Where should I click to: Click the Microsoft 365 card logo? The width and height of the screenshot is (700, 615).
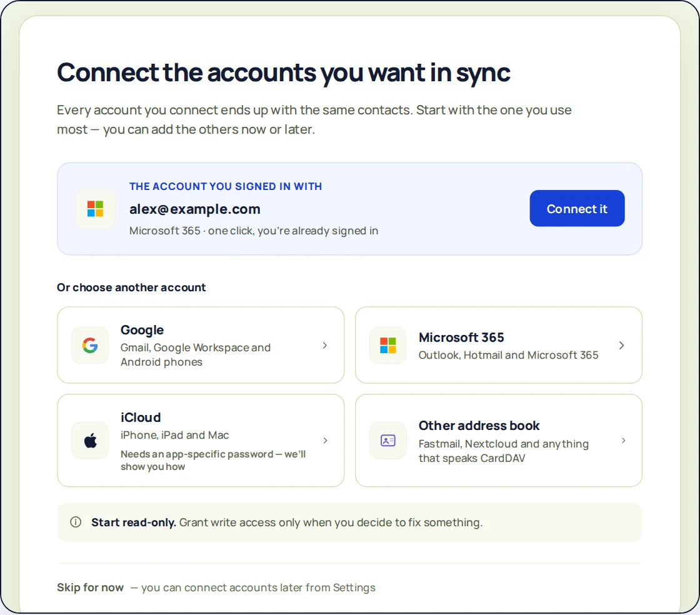(388, 345)
